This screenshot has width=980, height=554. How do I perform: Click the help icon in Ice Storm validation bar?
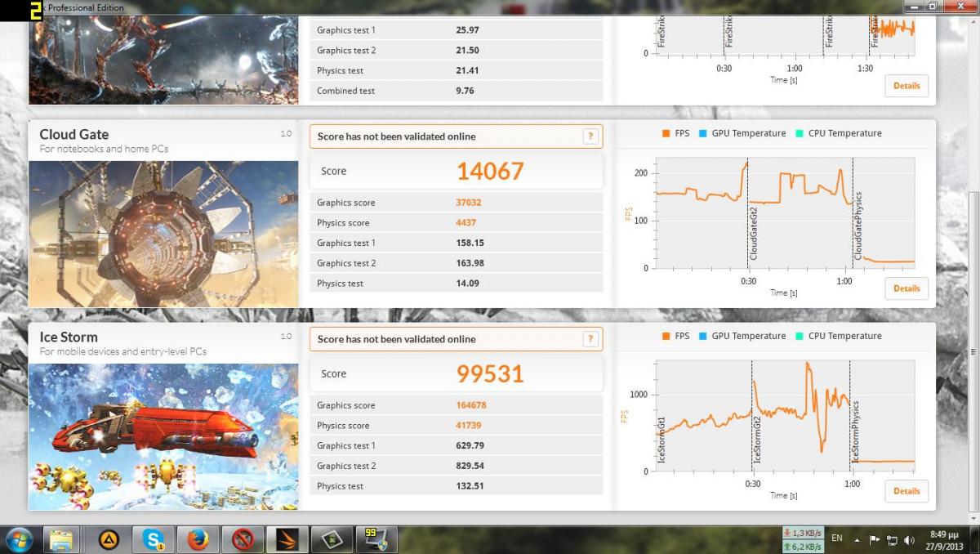pos(590,339)
